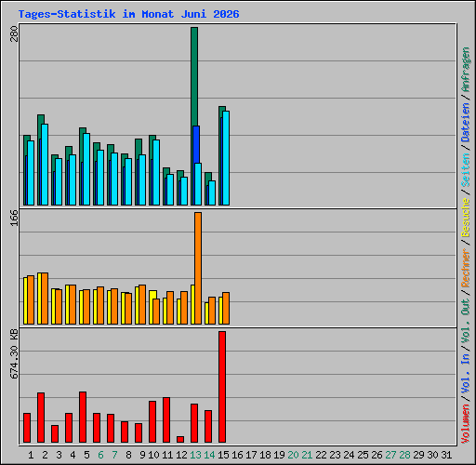476x465 pixels.
Task: Click the tall orange Rechner bar on day 13
Action: tap(198, 269)
